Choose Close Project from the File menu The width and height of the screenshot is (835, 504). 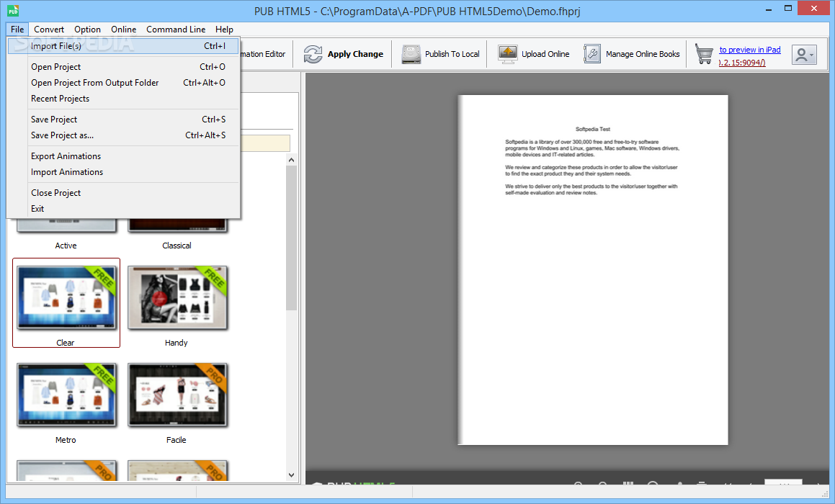click(123, 193)
